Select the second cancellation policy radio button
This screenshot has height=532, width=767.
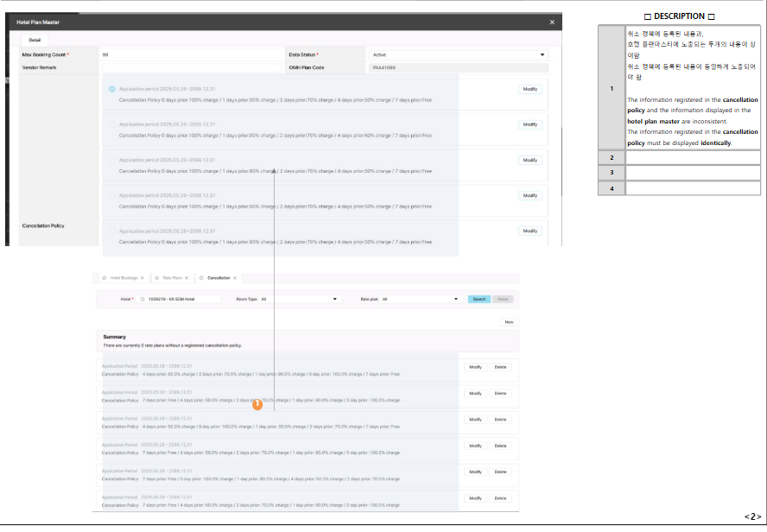[x=112, y=124]
